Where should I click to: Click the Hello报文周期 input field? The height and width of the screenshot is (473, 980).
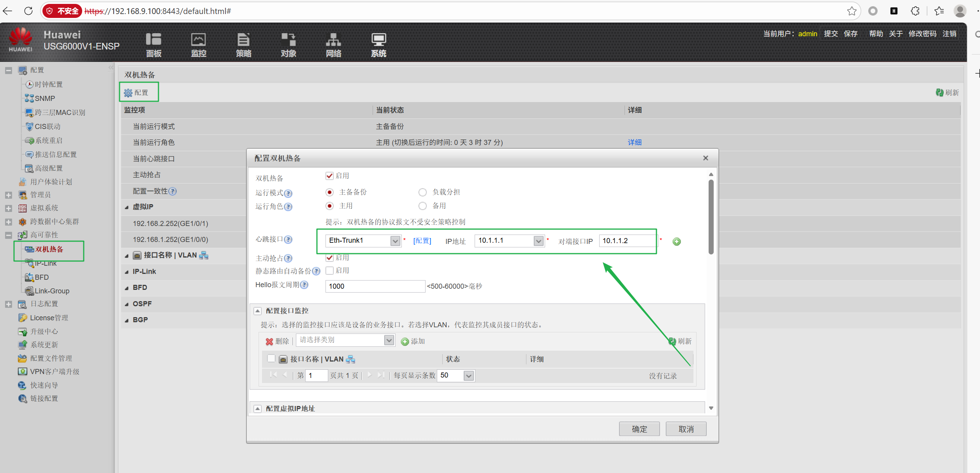tap(375, 286)
